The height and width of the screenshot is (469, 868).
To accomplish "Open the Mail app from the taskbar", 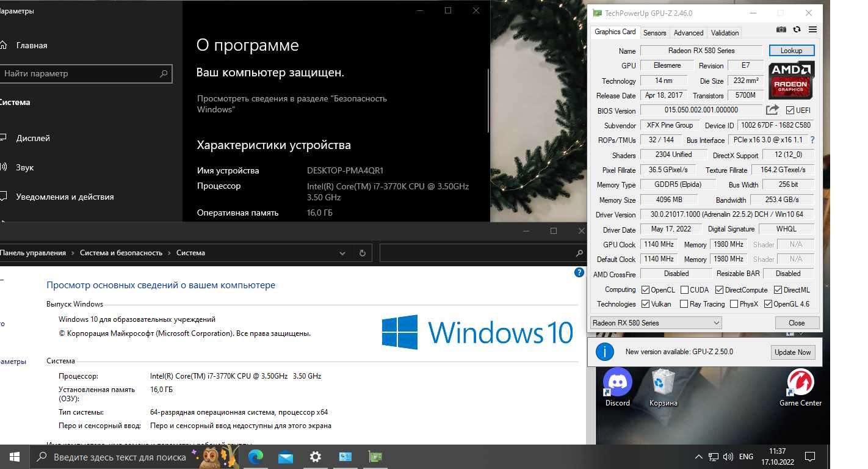I will click(x=286, y=457).
